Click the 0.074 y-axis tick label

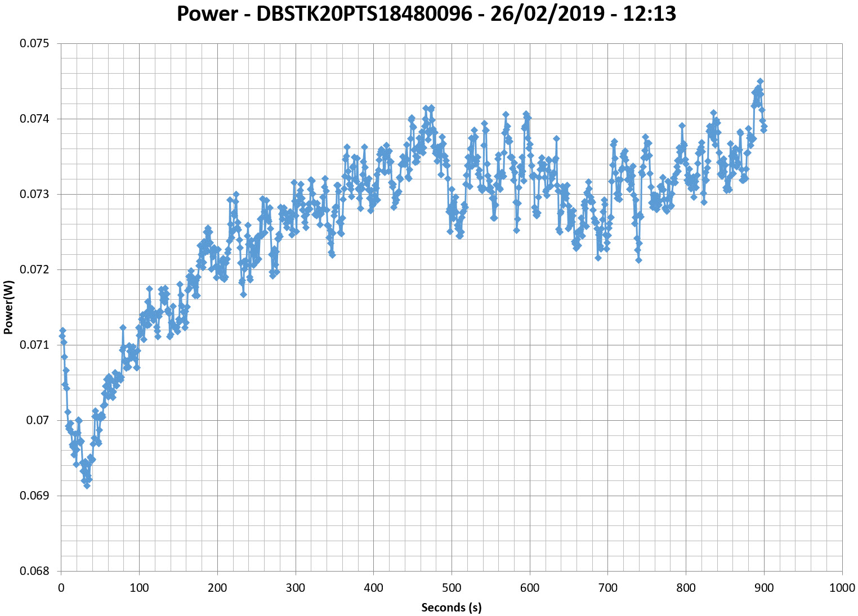[x=34, y=119]
